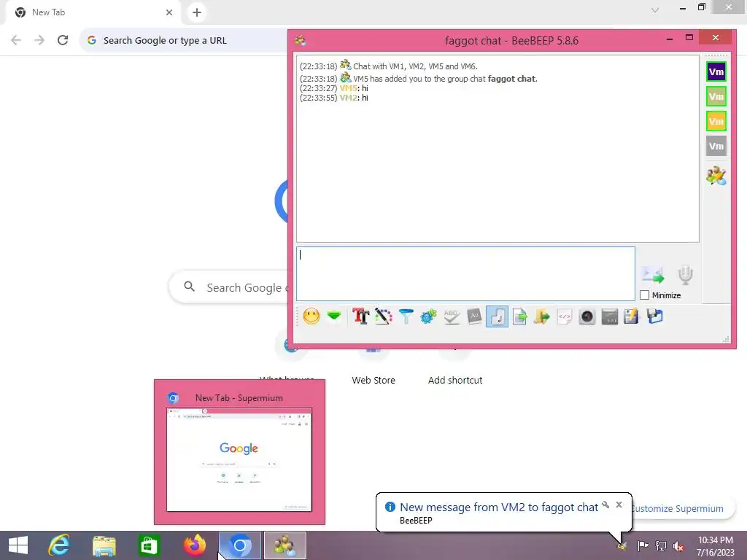Click the dark gray panel icon
Screen dimensions: 747x560
pyautogui.click(x=609, y=316)
